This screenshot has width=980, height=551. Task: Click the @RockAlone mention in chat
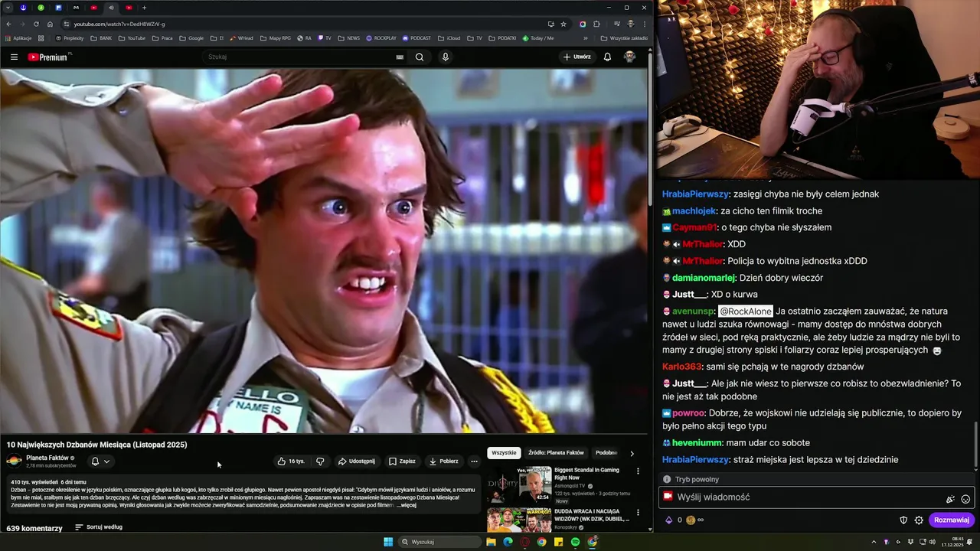(x=746, y=311)
